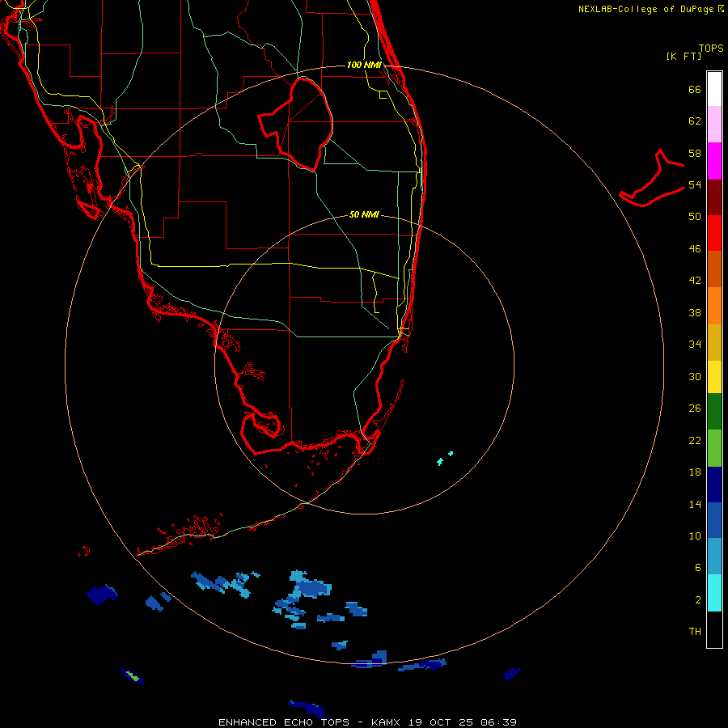The height and width of the screenshot is (728, 728).
Task: Click the white swatch in the tops legend
Action: click(714, 89)
